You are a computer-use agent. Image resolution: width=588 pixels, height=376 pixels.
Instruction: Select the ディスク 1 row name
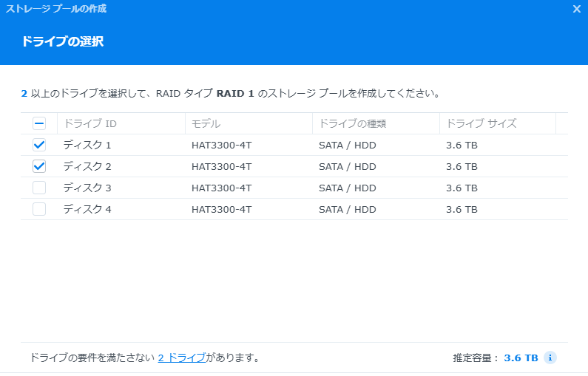point(87,145)
